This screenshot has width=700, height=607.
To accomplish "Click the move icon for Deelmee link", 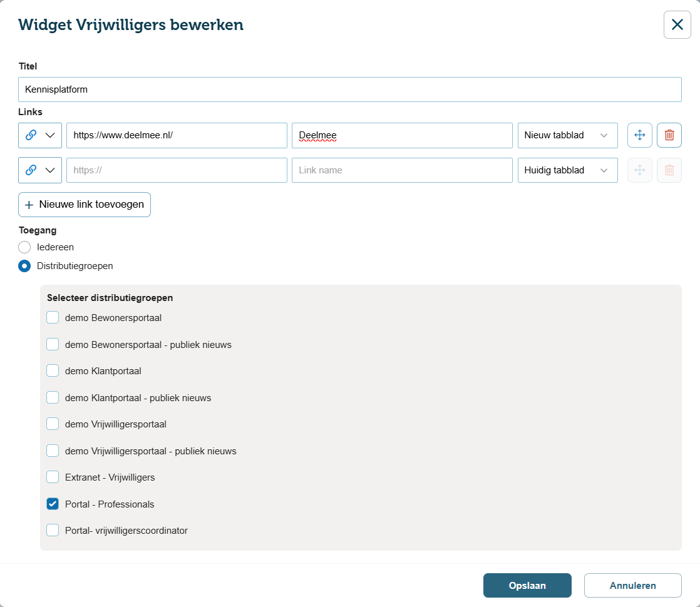I will [x=639, y=135].
